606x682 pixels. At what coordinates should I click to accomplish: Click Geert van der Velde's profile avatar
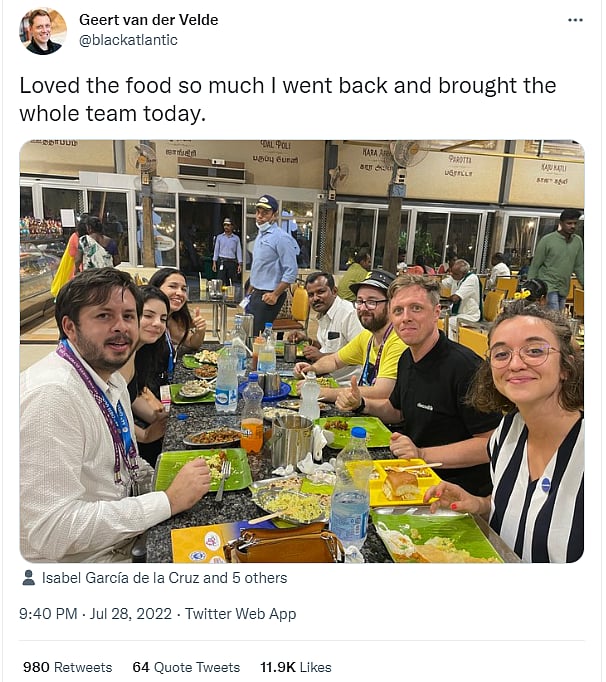42,31
